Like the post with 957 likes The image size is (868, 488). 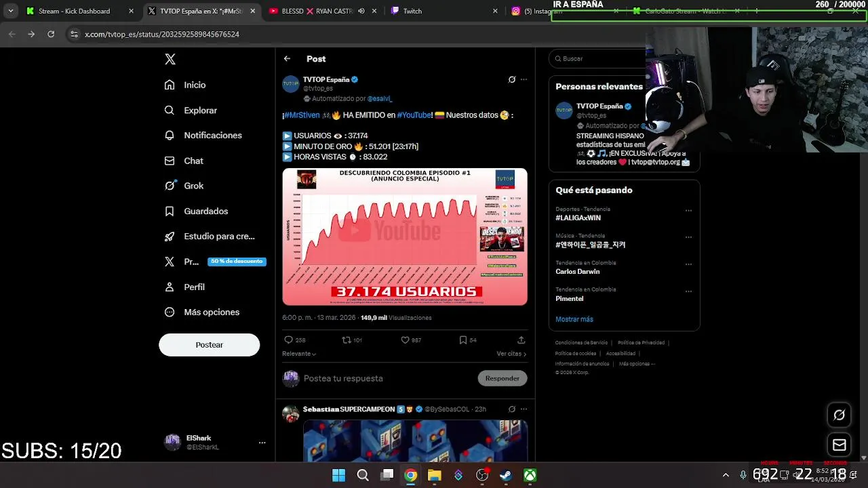tap(405, 340)
